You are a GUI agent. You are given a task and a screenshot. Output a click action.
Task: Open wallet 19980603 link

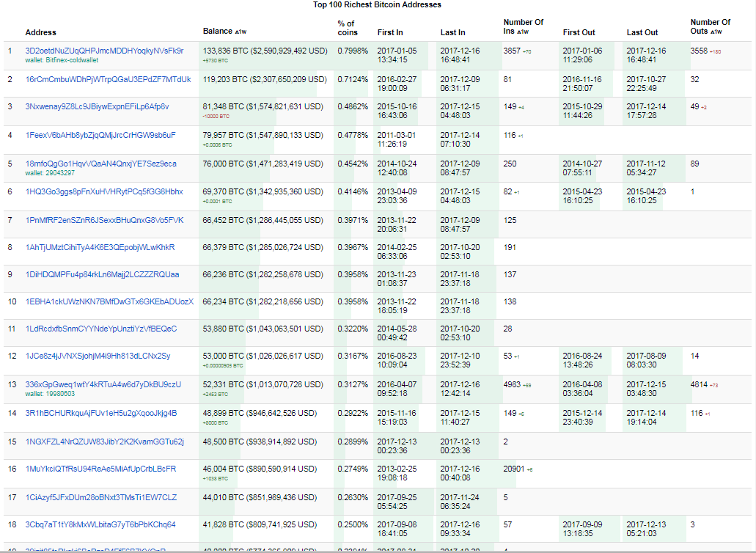coord(50,394)
